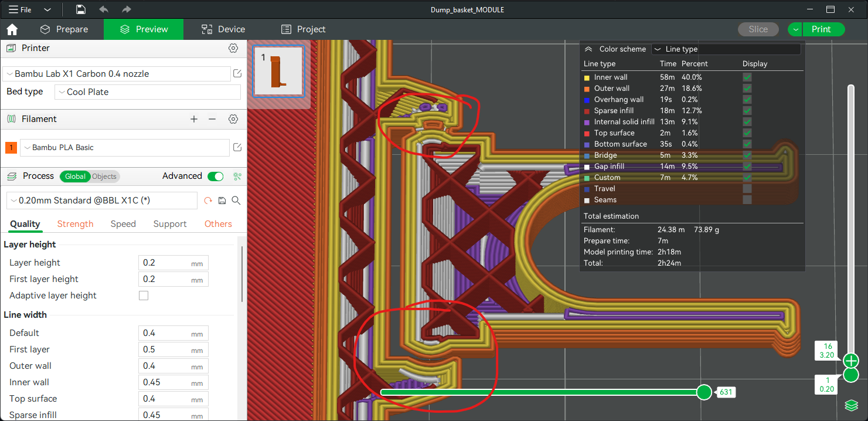
Task: Click the layers icon below vertical slider
Action: [851, 405]
